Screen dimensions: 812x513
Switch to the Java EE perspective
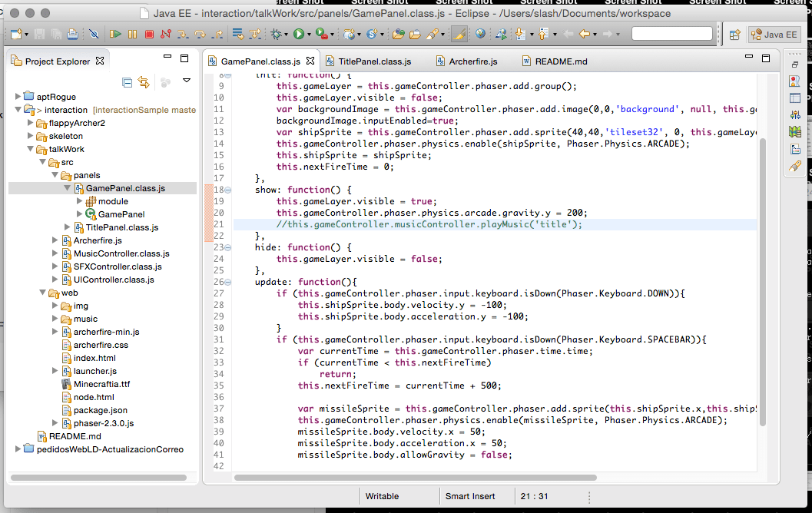click(x=774, y=34)
